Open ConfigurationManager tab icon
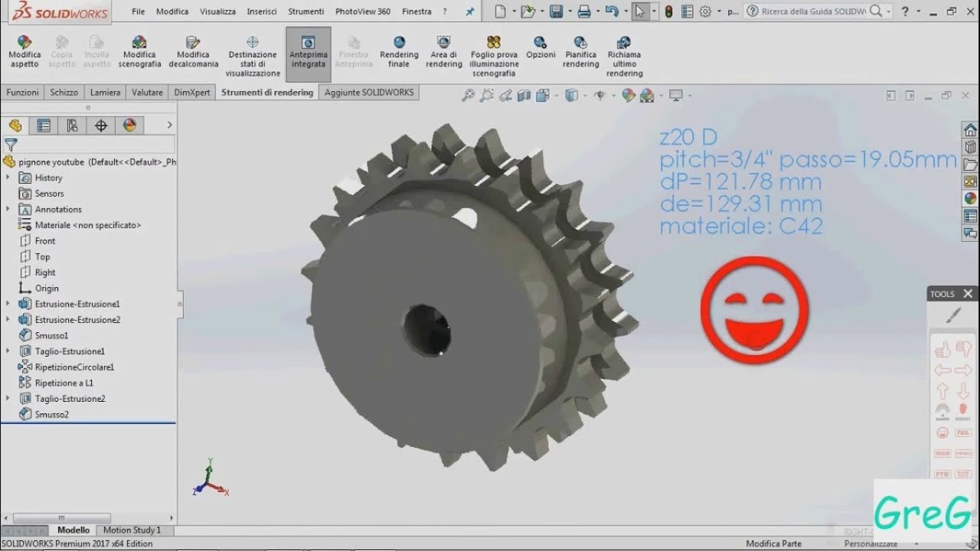This screenshot has width=980, height=551. 72,126
